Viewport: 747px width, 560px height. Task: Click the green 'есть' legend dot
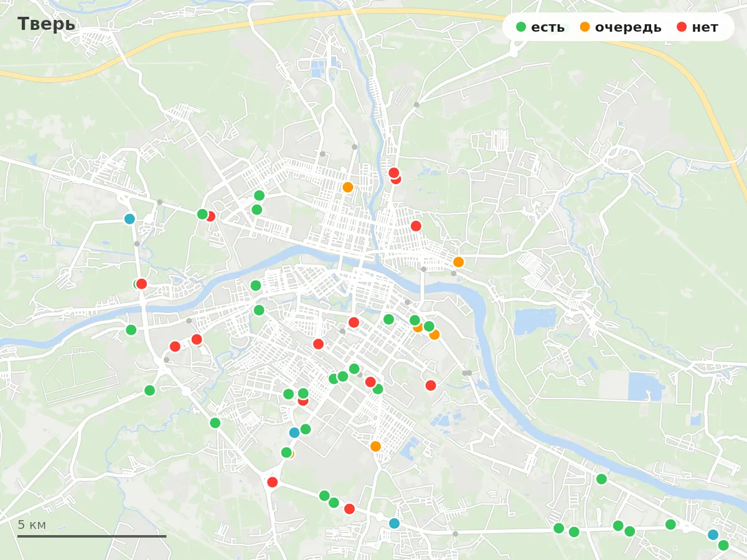[x=522, y=27]
